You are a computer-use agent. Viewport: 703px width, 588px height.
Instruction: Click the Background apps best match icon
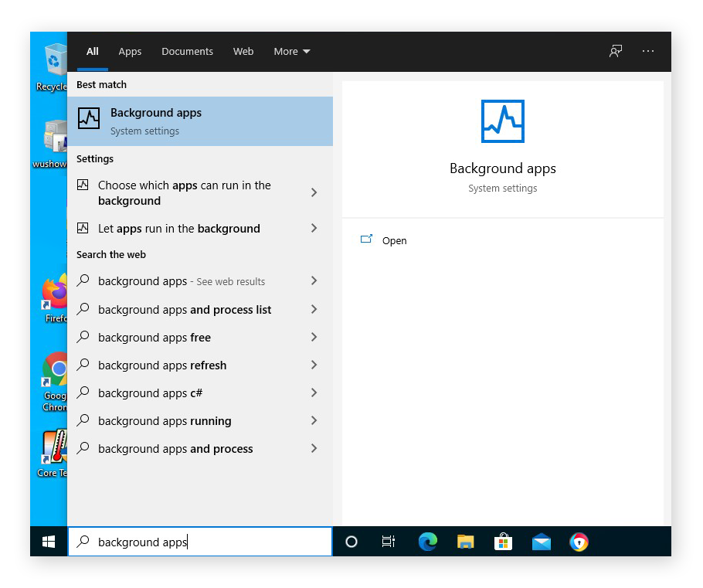point(89,118)
